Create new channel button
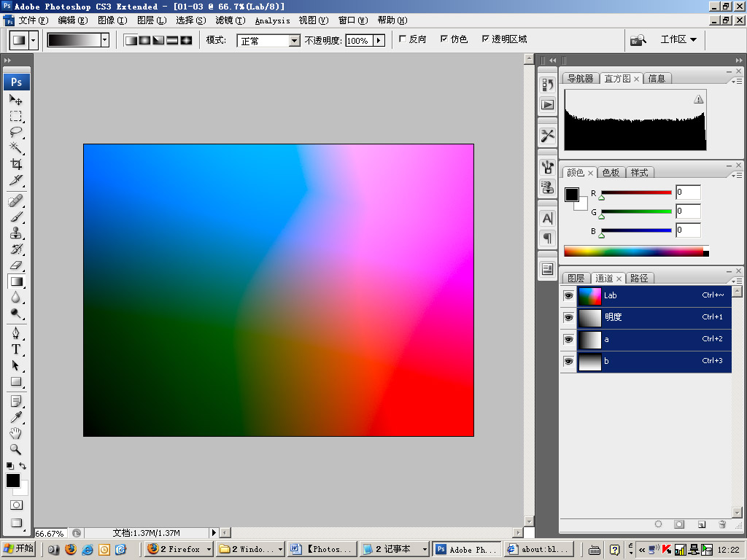Image resolution: width=747 pixels, height=560 pixels. pyautogui.click(x=701, y=524)
